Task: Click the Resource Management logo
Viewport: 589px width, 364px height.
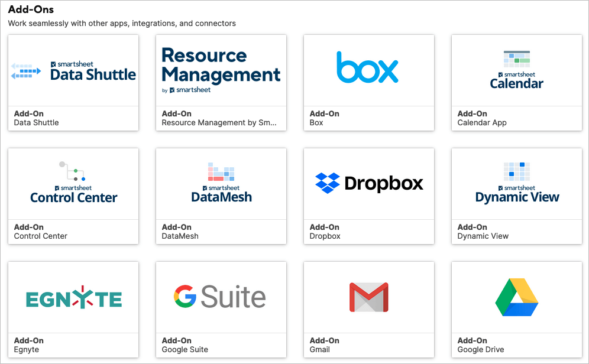Action: click(221, 70)
